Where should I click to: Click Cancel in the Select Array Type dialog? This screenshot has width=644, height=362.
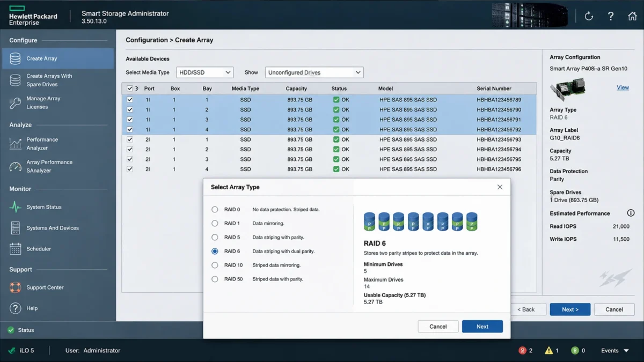coord(438,327)
